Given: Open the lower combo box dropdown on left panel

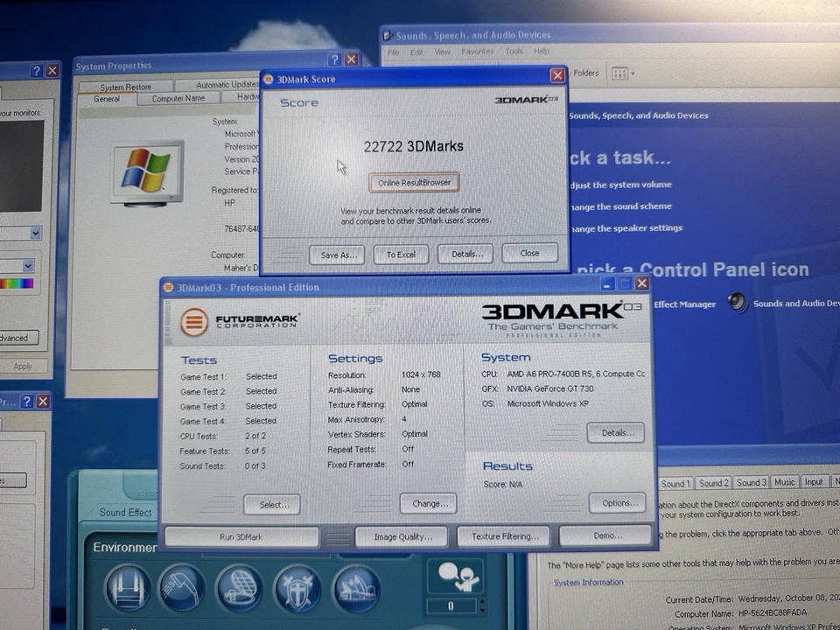Looking at the screenshot, I should 28,265.
